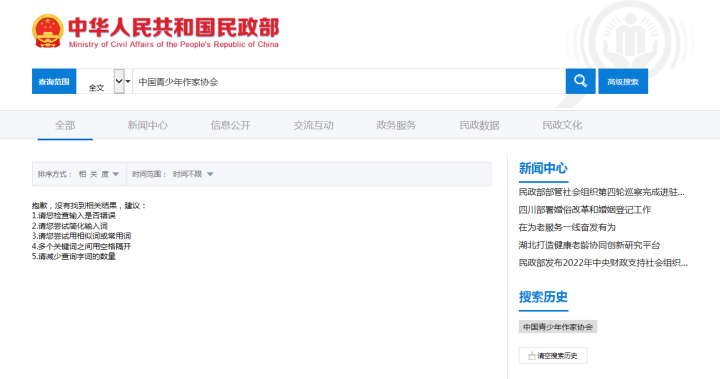Open 四川部署婚俗改革和婚姻登记工作 article

click(x=585, y=209)
